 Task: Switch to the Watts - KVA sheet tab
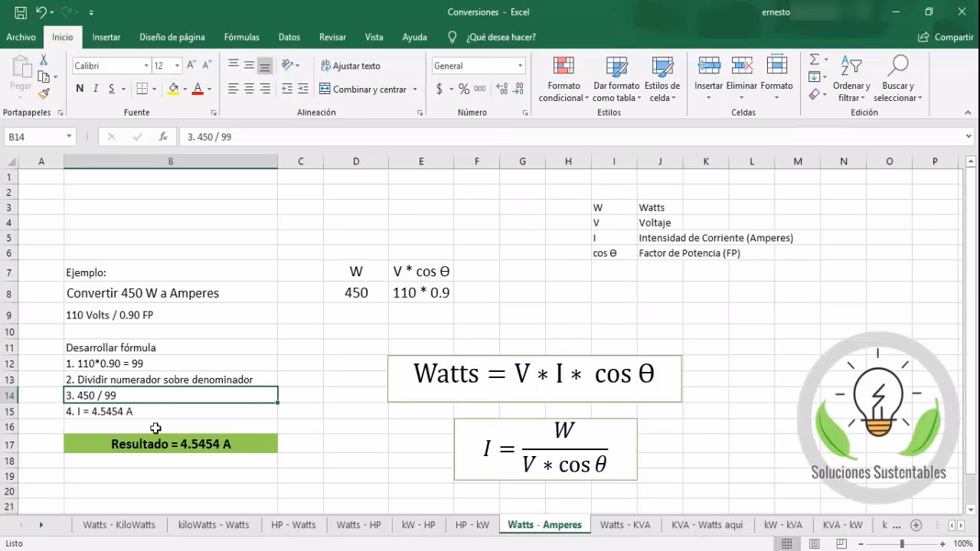point(625,525)
